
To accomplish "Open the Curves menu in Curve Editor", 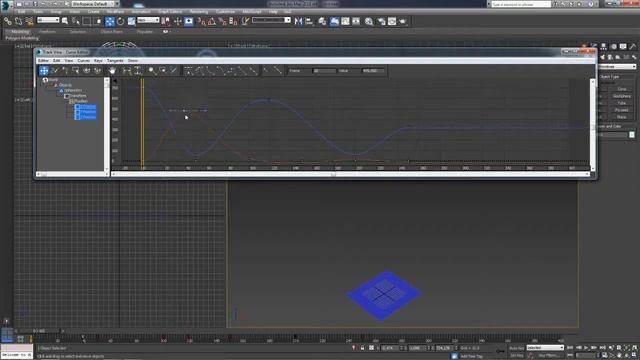I will (x=83, y=60).
